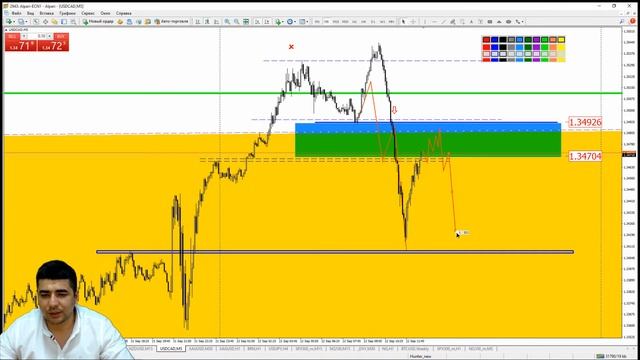The height and width of the screenshot is (360, 640).
Task: Click the search magnifier in toolbar
Action: pyautogui.click(x=622, y=21)
